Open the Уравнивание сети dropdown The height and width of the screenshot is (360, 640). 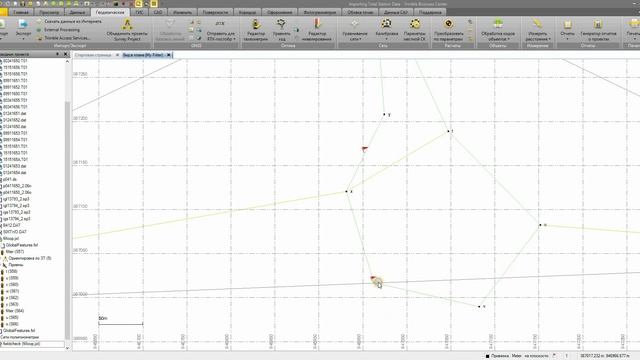pyautogui.click(x=354, y=29)
